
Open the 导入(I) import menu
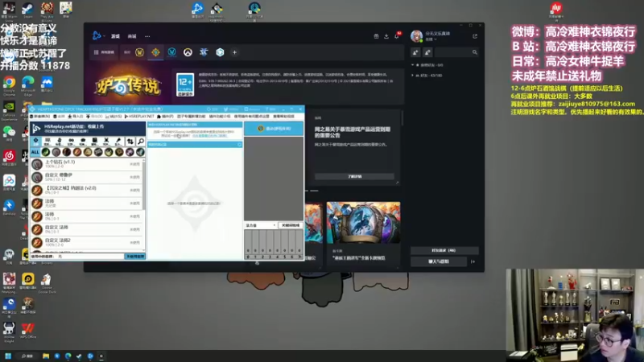(x=76, y=117)
